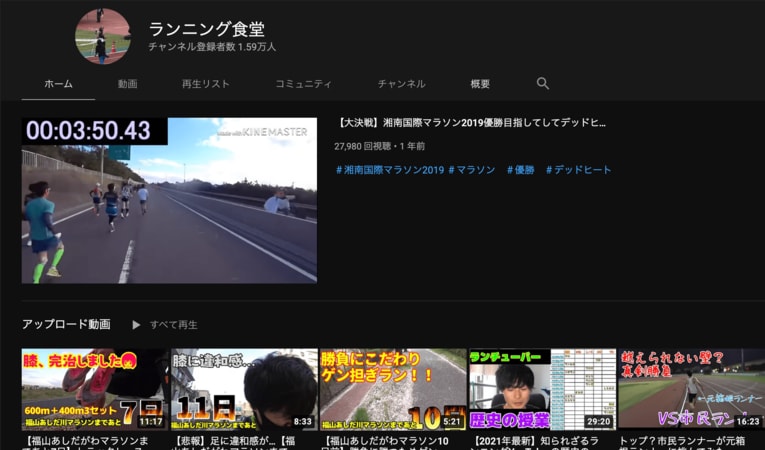This screenshot has height=450, width=765.
Task: Click hashtag #湘南国際マラソン2019
Action: [390, 170]
